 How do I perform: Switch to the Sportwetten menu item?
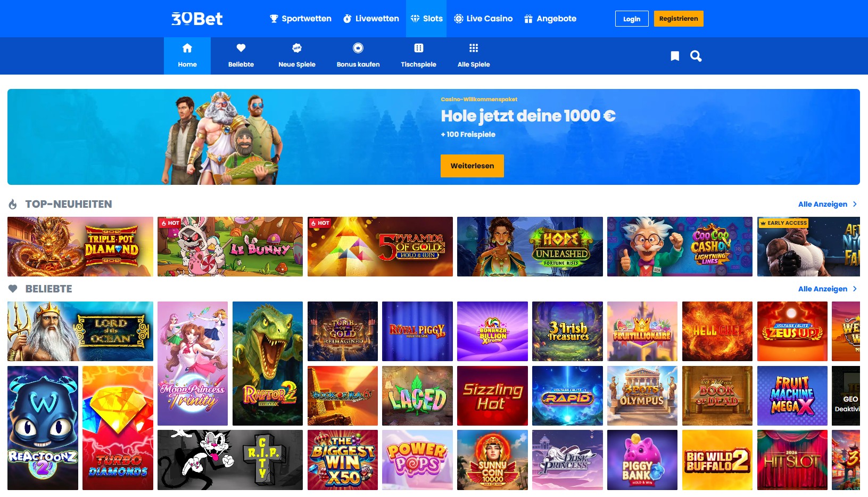301,19
